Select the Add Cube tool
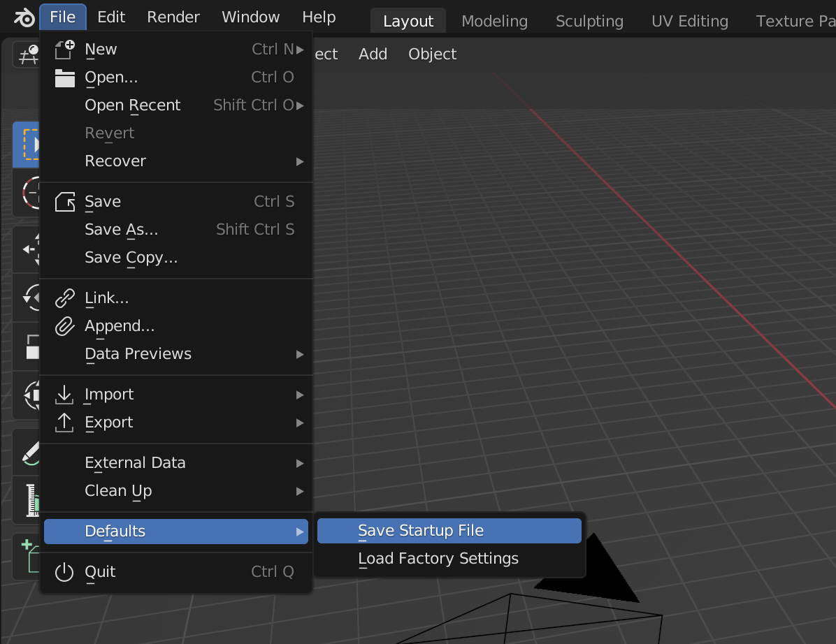This screenshot has width=836, height=644. (x=27, y=557)
